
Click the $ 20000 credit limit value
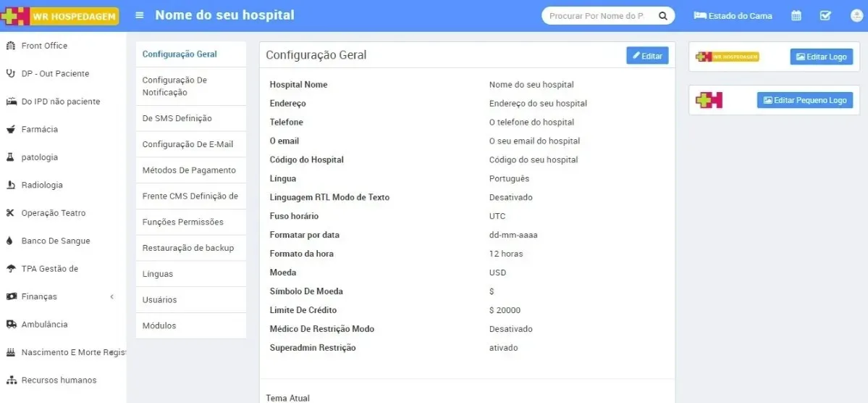(x=505, y=310)
